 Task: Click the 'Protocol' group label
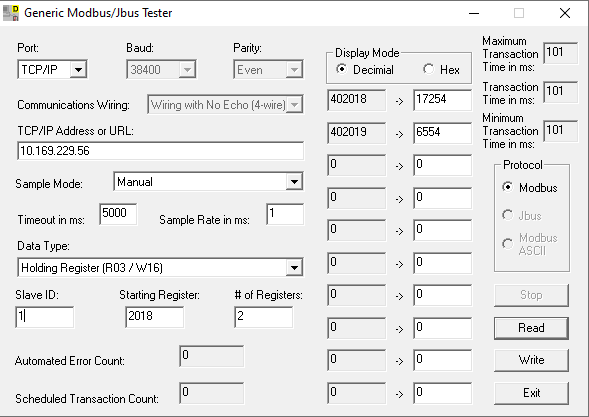pyautogui.click(x=523, y=165)
